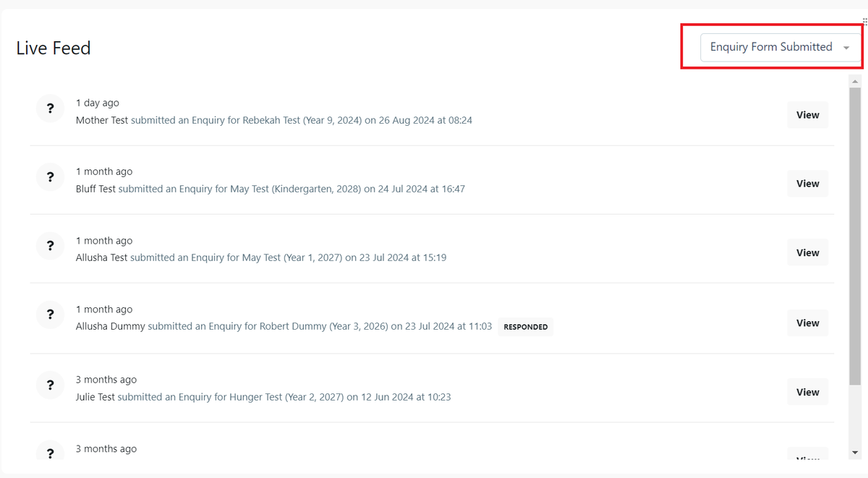Open the Enquiry for Rebekah Test link

tap(246, 120)
